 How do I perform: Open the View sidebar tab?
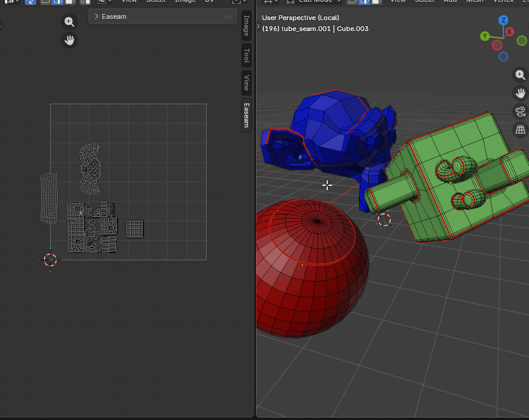pyautogui.click(x=247, y=83)
